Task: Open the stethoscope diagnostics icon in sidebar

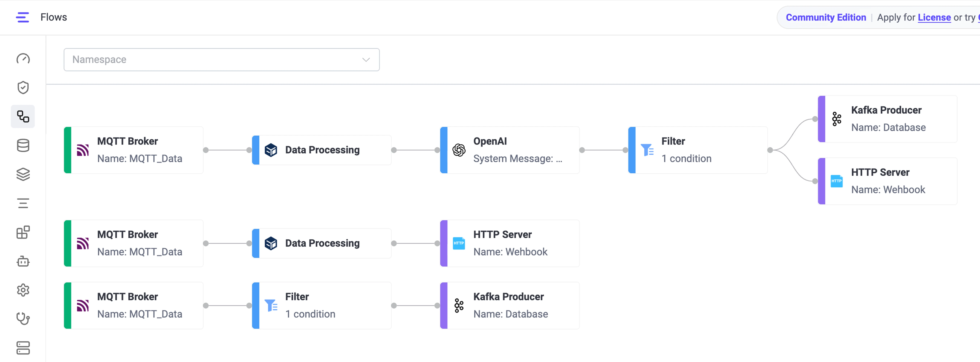Action: (x=23, y=319)
